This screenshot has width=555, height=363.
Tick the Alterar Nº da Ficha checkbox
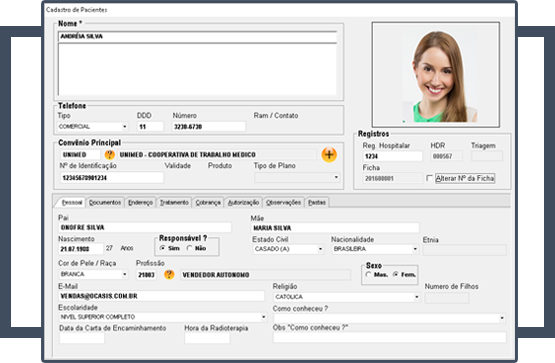pyautogui.click(x=429, y=178)
